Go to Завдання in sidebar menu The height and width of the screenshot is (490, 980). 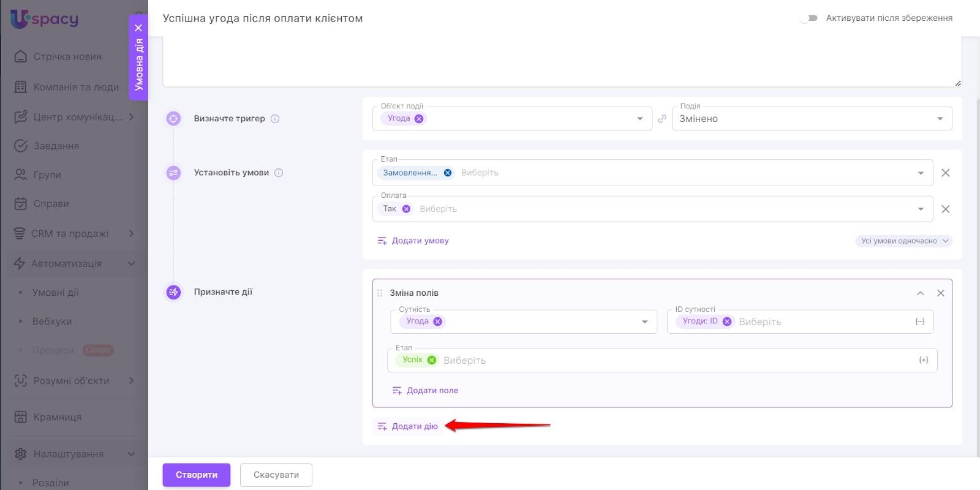coord(56,146)
